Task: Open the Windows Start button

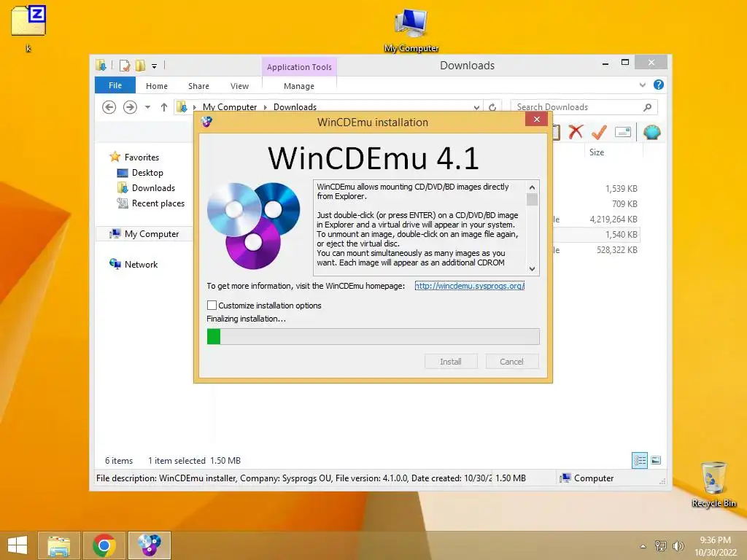Action: tap(18, 545)
